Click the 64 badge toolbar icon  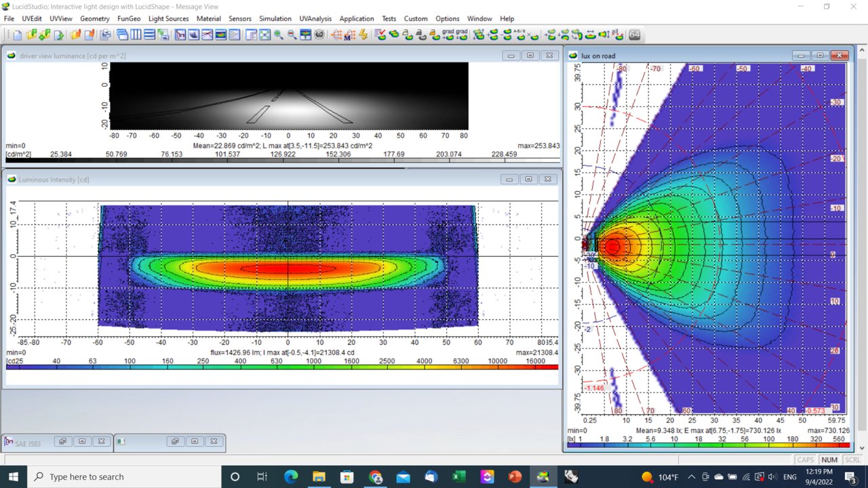(635, 35)
